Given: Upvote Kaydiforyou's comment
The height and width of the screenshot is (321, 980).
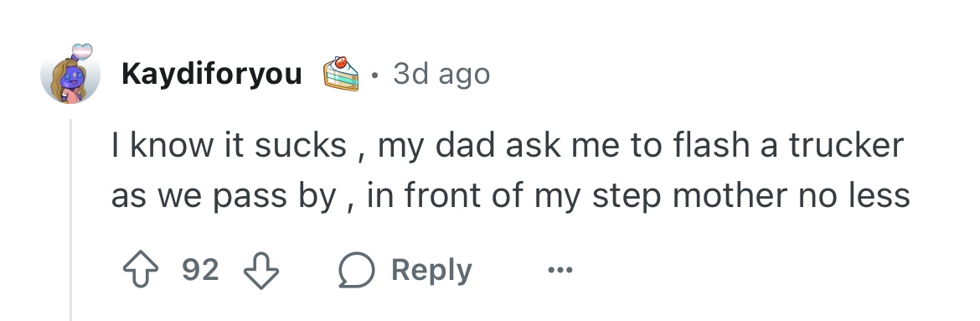Looking at the screenshot, I should 140,270.
